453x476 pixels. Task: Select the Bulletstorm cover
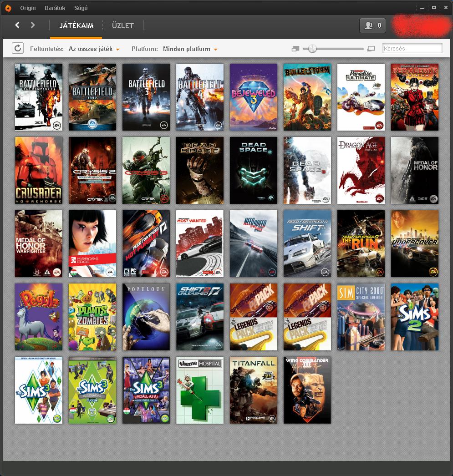point(307,97)
